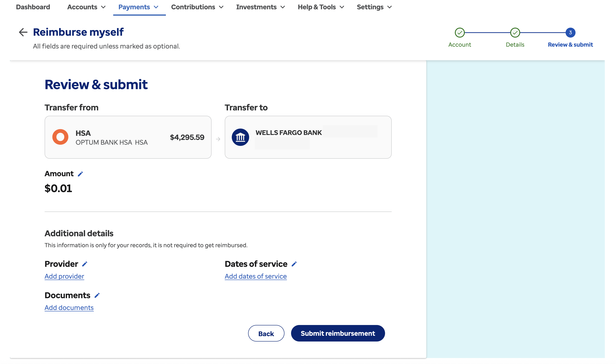The width and height of the screenshot is (616, 364).
Task: Go to the completed Account step checkmark
Action: pyautogui.click(x=460, y=33)
